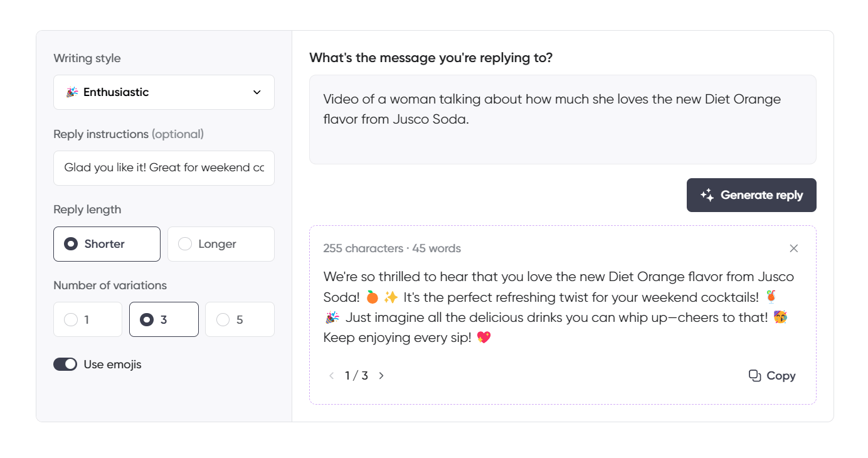
Task: Select the Longer reply length option
Action: point(221,244)
